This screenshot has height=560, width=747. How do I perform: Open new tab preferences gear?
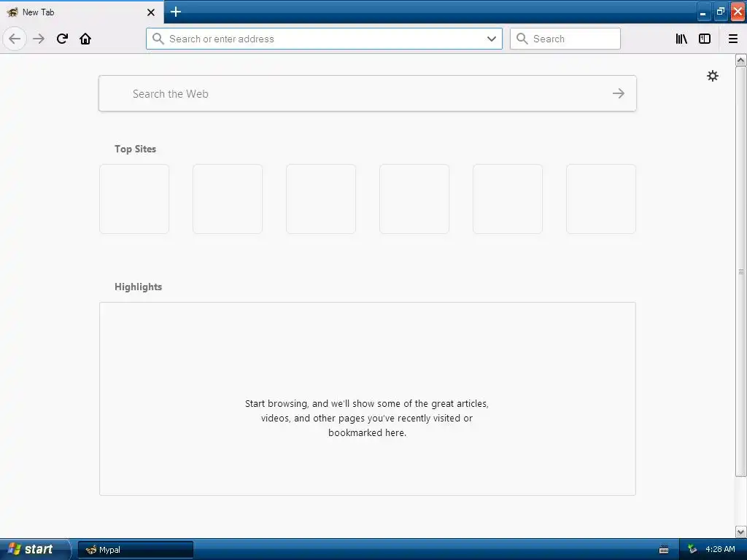(712, 76)
